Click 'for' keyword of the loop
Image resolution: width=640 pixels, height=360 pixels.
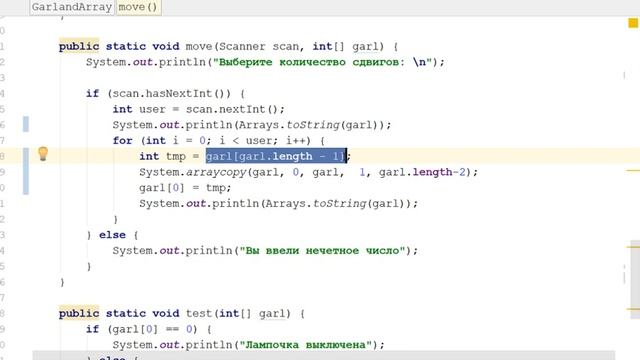pyautogui.click(x=122, y=141)
